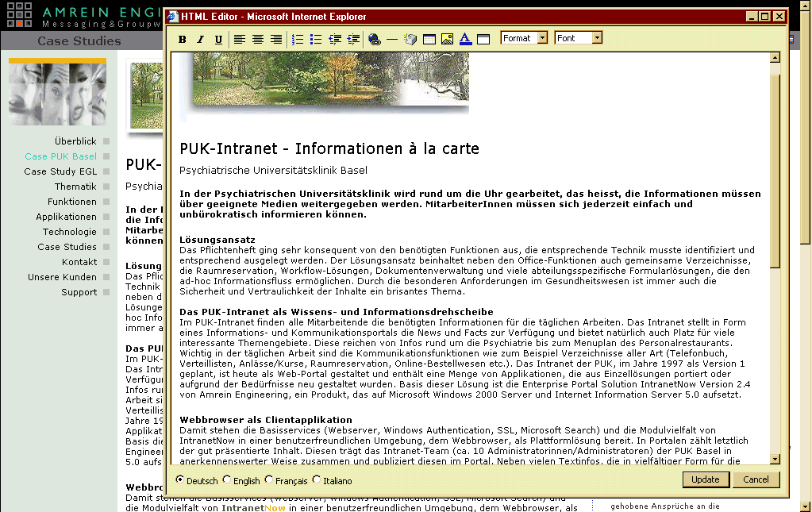The height and width of the screenshot is (512, 812).
Task: Click the browser page scrollbar down arrow
Action: click(x=806, y=506)
